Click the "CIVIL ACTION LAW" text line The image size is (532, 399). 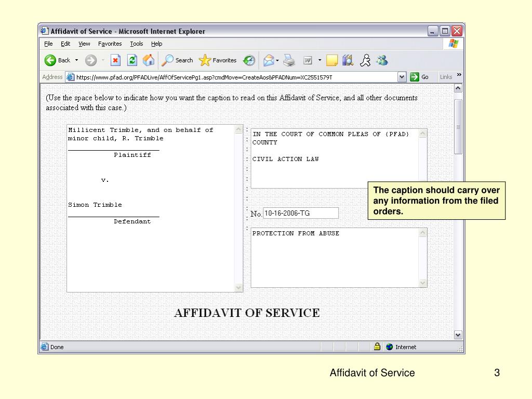(285, 159)
